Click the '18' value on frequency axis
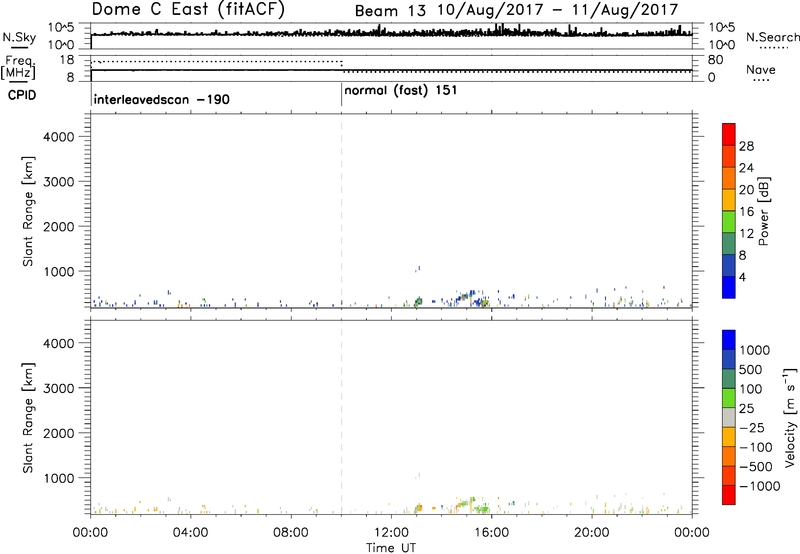The width and height of the screenshot is (800, 554). click(x=67, y=60)
